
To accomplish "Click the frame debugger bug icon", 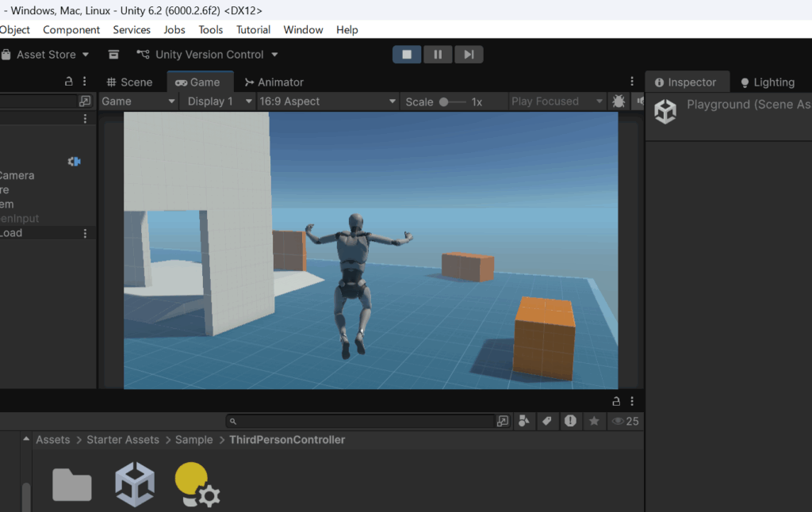I will tap(619, 101).
